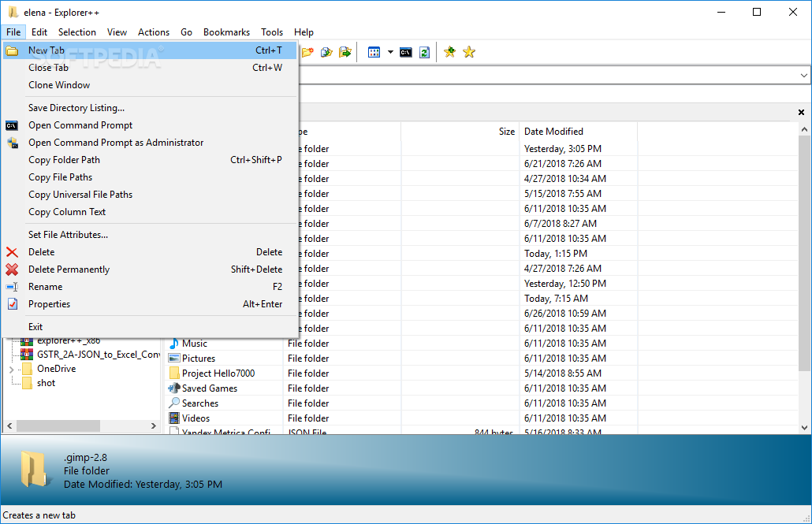Select the GSTR_2A-JSON_to_Excel archive in the tree
This screenshot has height=524, width=812.
(x=99, y=355)
